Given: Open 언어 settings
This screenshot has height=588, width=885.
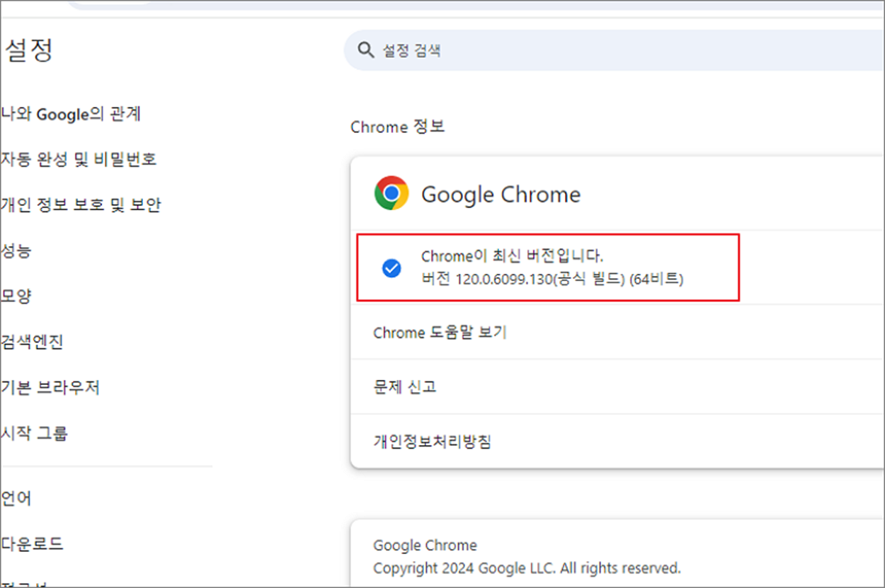Looking at the screenshot, I should (x=16, y=499).
